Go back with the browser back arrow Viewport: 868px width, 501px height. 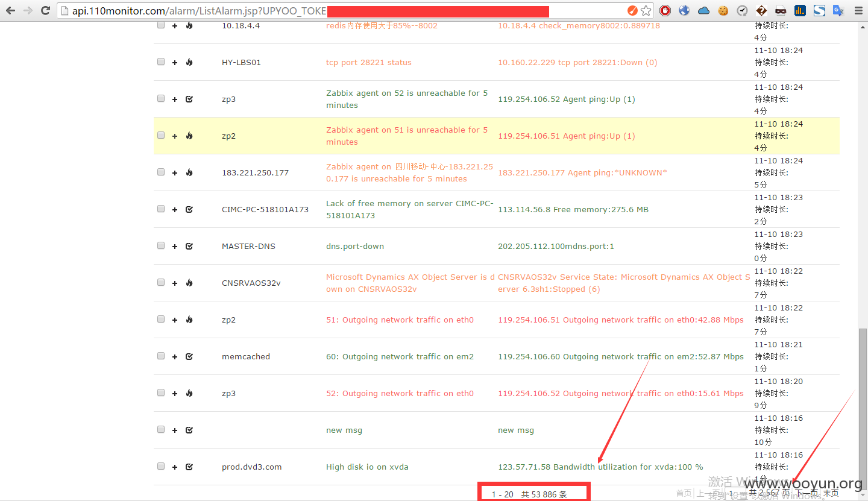[x=10, y=10]
